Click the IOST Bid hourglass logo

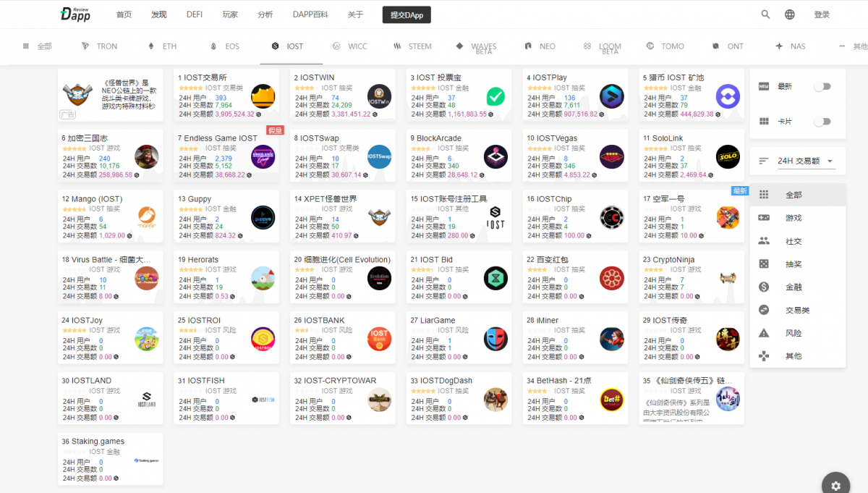click(x=495, y=278)
